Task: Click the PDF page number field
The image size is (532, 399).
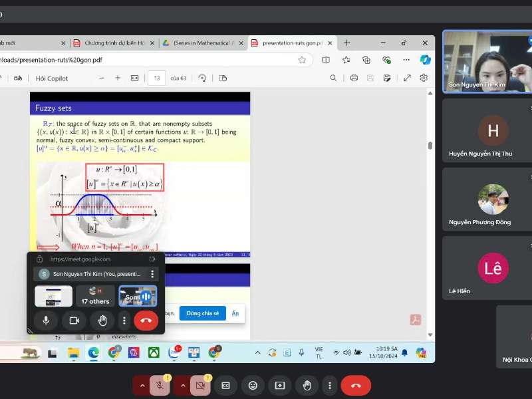Action: point(156,78)
